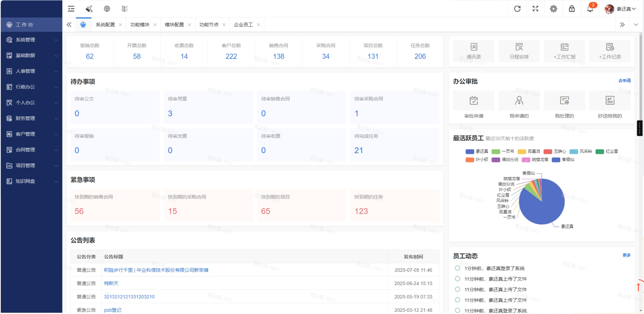This screenshot has height=314, width=644.
Task: Enter fullscreen using the expand icon
Action: pos(535,9)
